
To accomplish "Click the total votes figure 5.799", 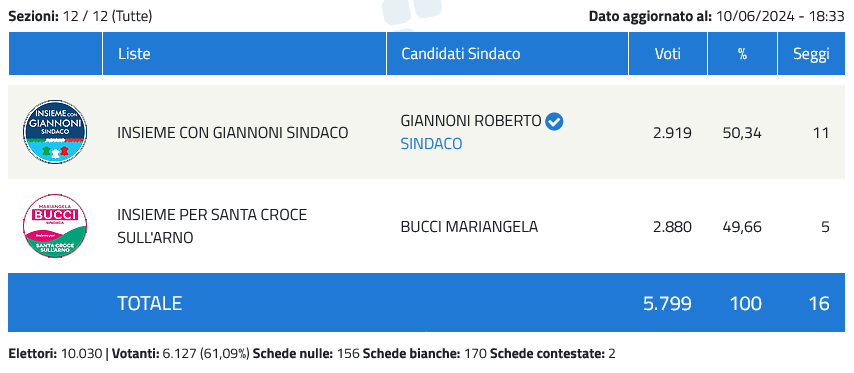I will click(x=667, y=303).
